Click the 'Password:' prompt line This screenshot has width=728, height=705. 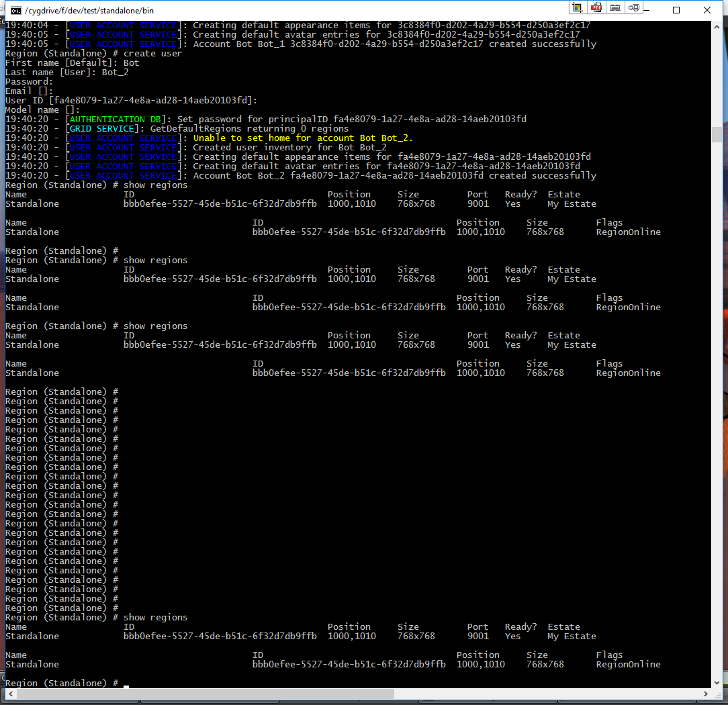29,82
